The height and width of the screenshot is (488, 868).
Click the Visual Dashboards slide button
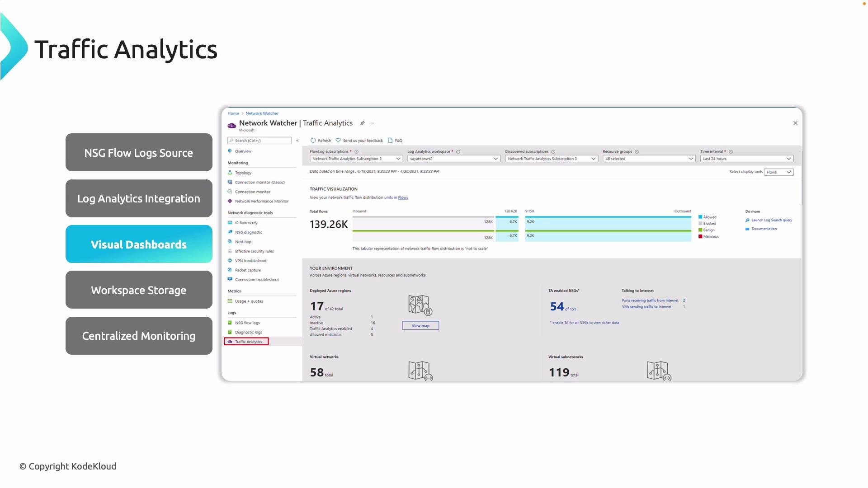click(x=139, y=244)
